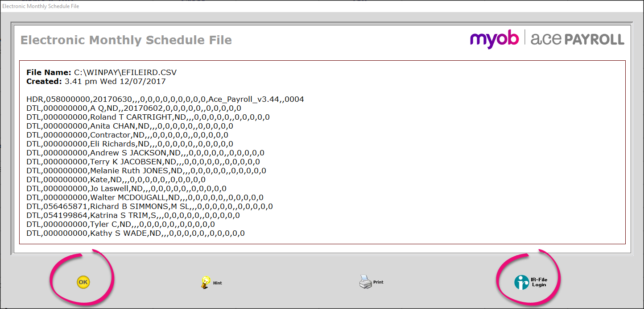Viewport: 644px width, 309px height.
Task: Click the Created timestamp line
Action: 96,81
